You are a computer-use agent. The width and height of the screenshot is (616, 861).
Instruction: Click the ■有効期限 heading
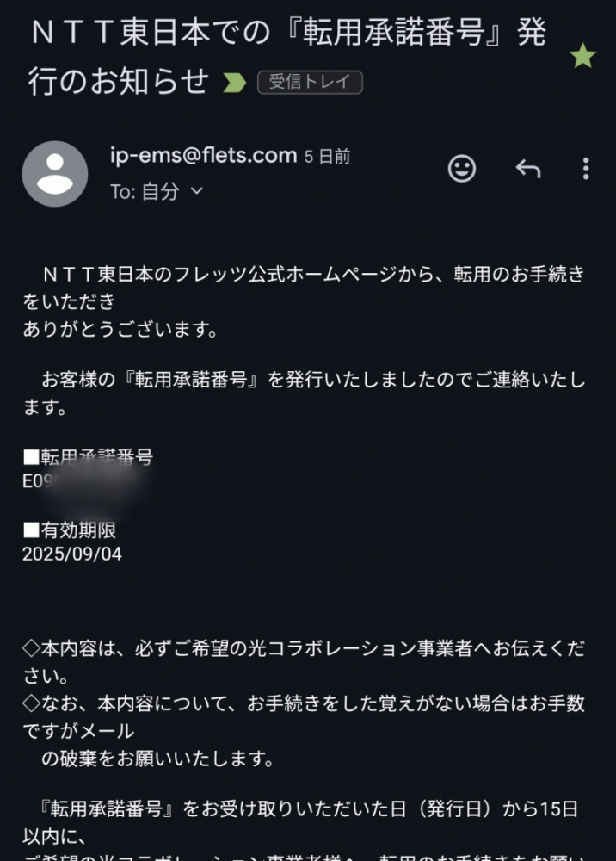[x=70, y=530]
